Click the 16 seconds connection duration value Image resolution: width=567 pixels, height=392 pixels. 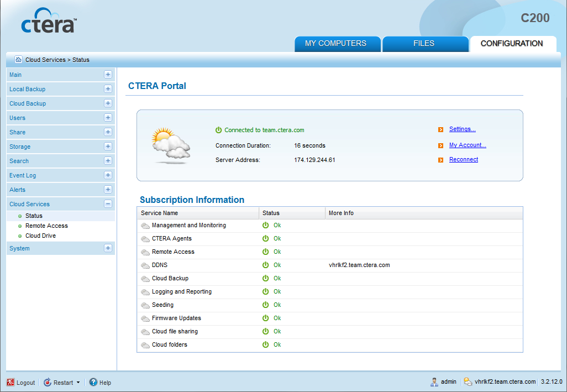coord(309,145)
